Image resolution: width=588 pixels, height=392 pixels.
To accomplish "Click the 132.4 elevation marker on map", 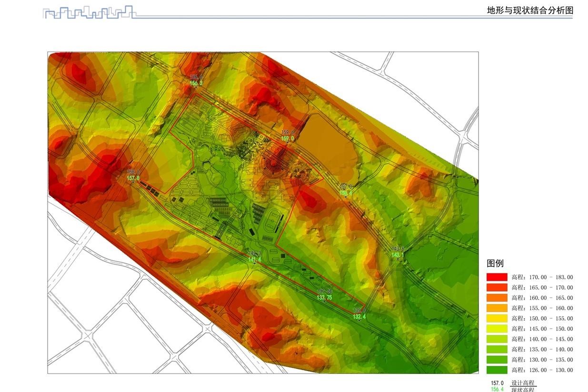I will (x=359, y=316).
